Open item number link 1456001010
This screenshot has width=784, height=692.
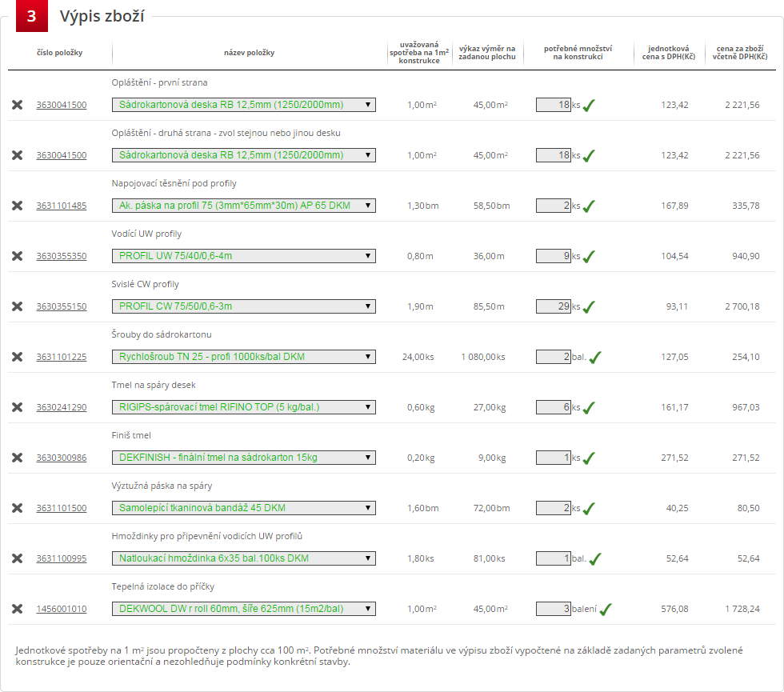(x=62, y=609)
